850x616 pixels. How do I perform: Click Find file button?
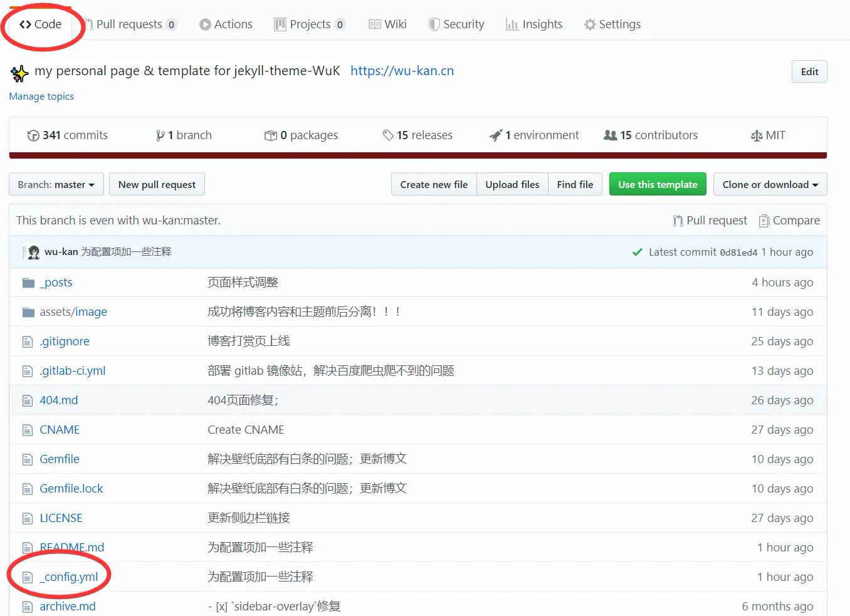[x=575, y=184]
